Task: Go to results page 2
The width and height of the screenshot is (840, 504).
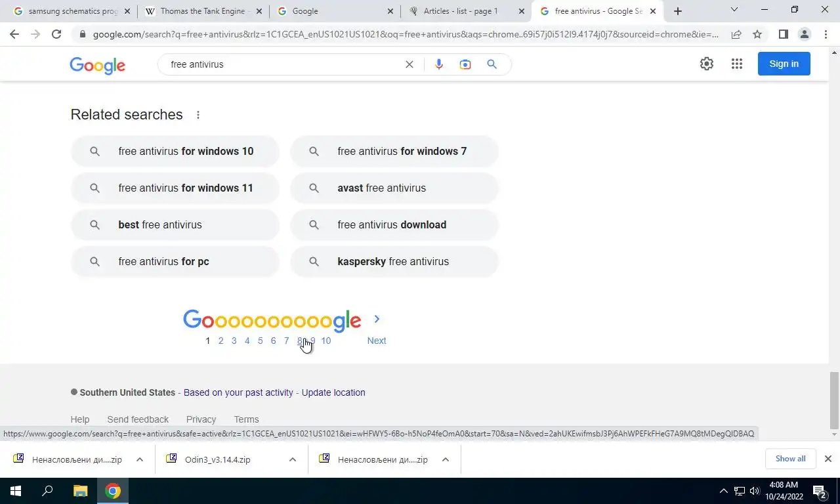Action: pyautogui.click(x=220, y=341)
